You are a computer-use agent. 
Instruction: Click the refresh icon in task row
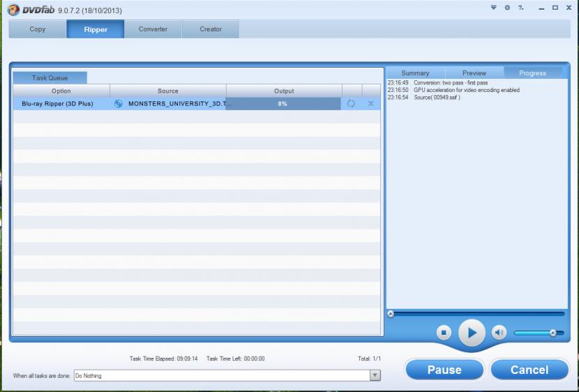coord(351,104)
